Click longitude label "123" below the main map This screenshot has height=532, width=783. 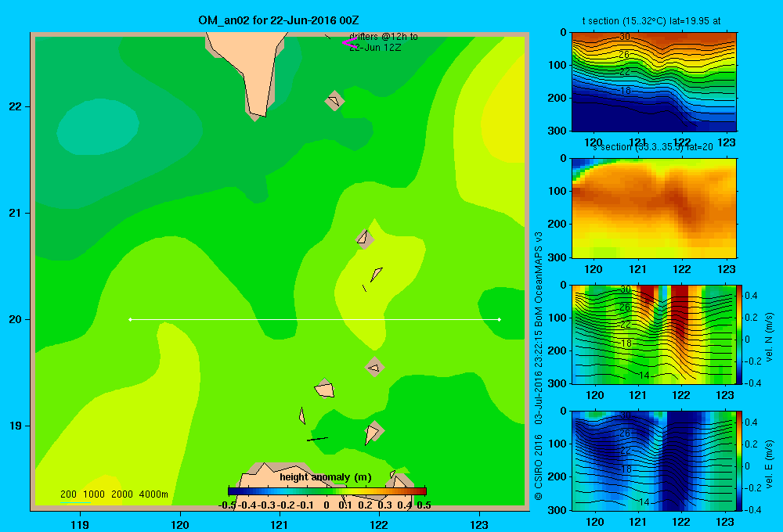[479, 524]
